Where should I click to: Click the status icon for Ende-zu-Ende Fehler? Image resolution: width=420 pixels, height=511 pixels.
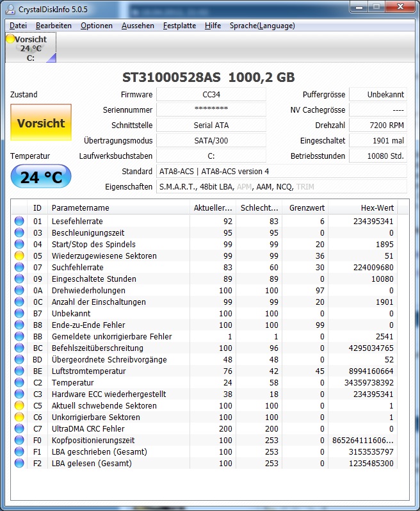(19, 325)
